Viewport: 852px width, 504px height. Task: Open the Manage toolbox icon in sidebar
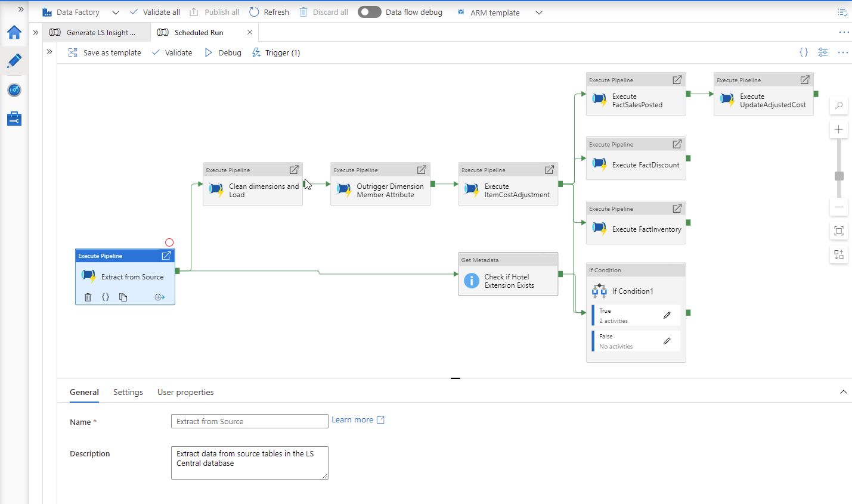14,119
